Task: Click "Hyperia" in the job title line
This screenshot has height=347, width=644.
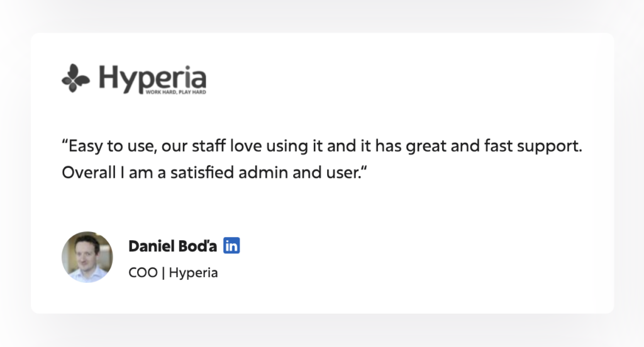Action: (193, 273)
